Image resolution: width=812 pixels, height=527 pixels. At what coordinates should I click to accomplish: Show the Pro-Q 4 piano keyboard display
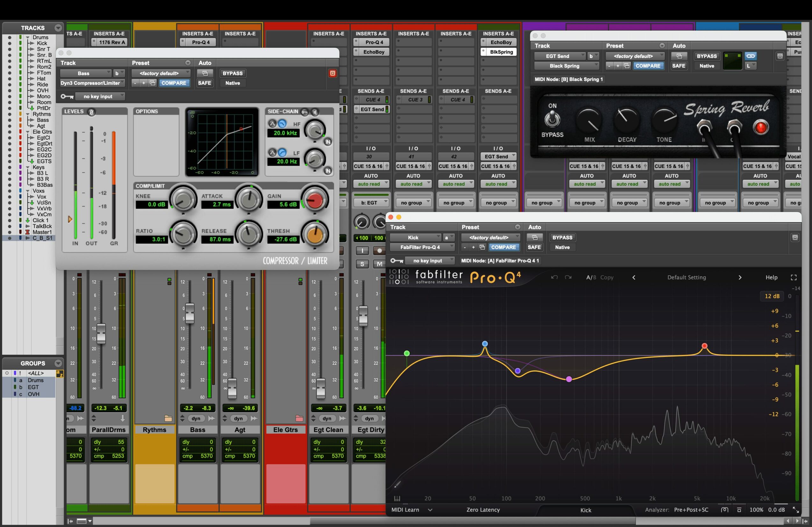(x=397, y=498)
